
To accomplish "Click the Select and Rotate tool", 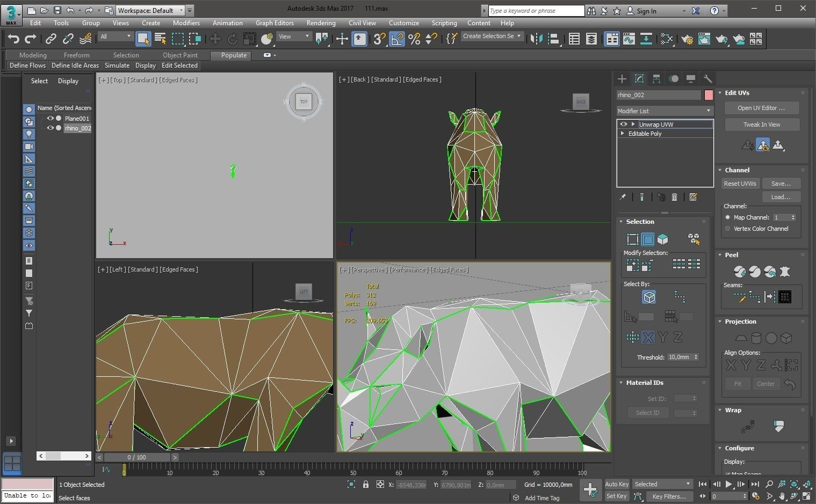I will click(x=232, y=39).
